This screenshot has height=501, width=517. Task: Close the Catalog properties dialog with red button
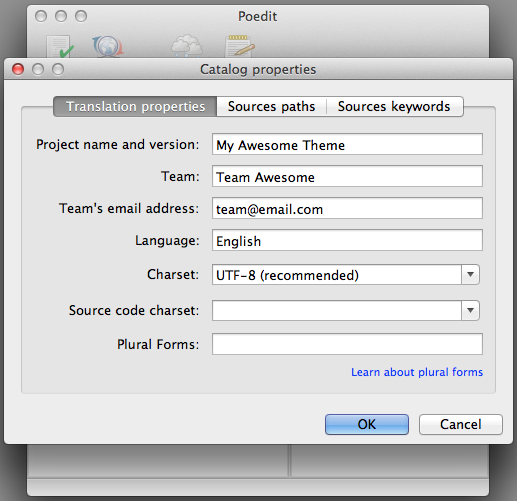click(18, 69)
